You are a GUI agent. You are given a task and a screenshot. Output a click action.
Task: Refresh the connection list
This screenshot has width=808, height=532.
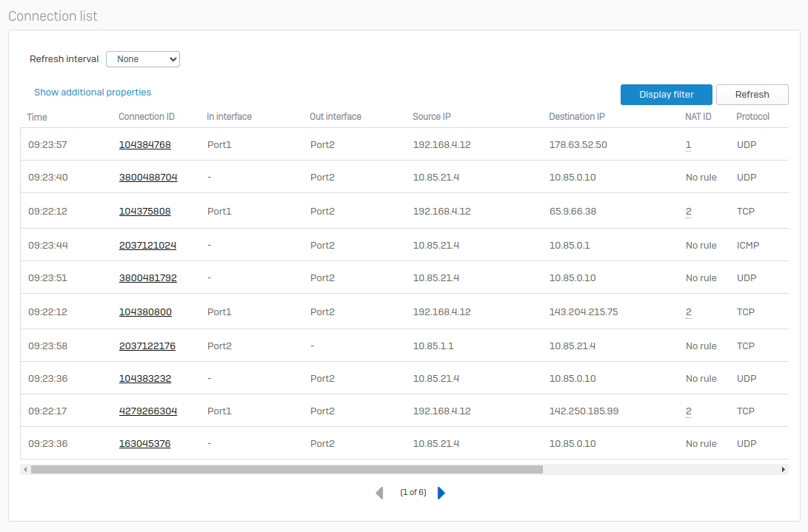pos(752,95)
